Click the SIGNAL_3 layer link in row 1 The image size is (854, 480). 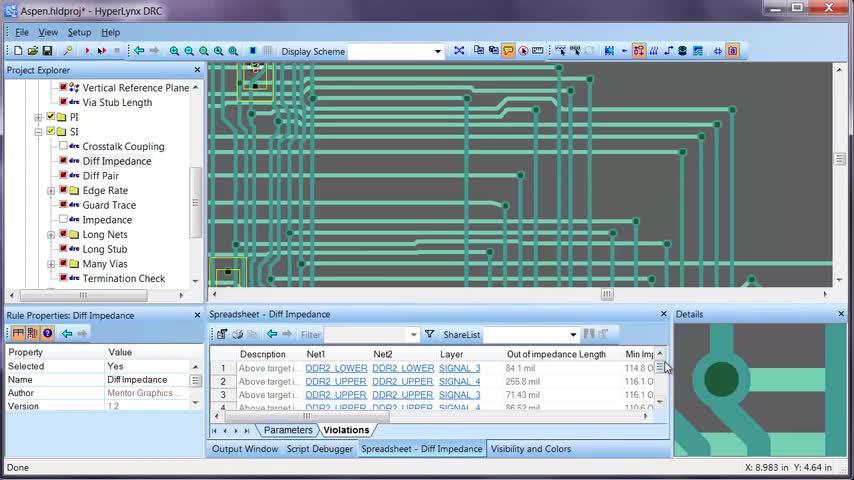(459, 368)
